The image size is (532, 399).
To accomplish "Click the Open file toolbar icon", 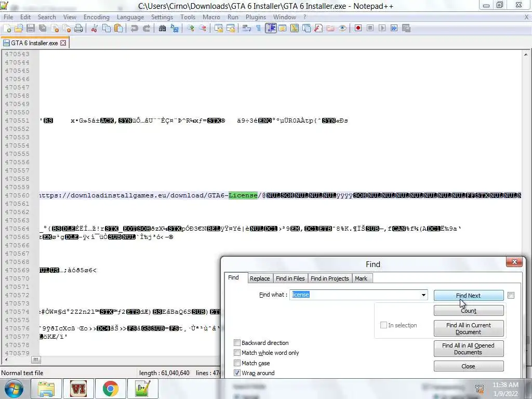I will 19,29.
